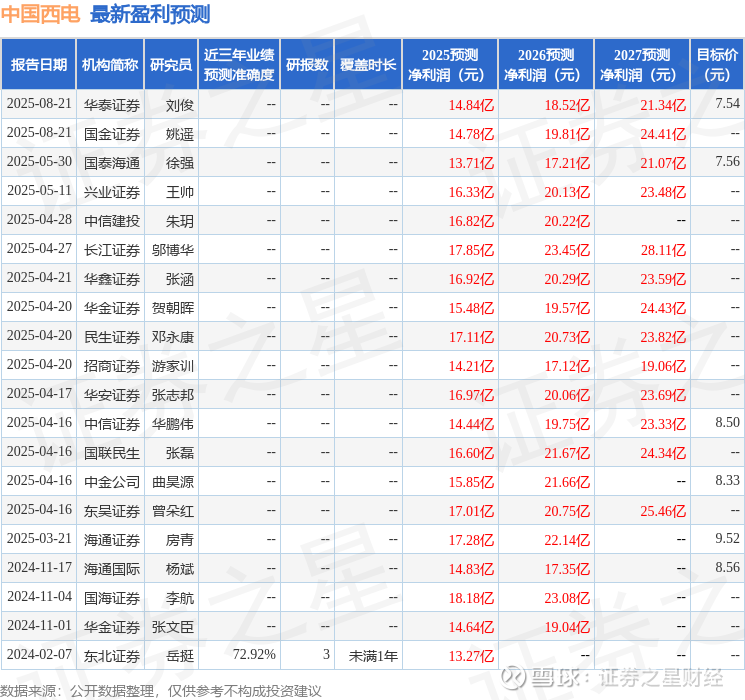This screenshot has width=745, height=700.
Task: Select the 中金公司 institution cell
Action: point(112,482)
